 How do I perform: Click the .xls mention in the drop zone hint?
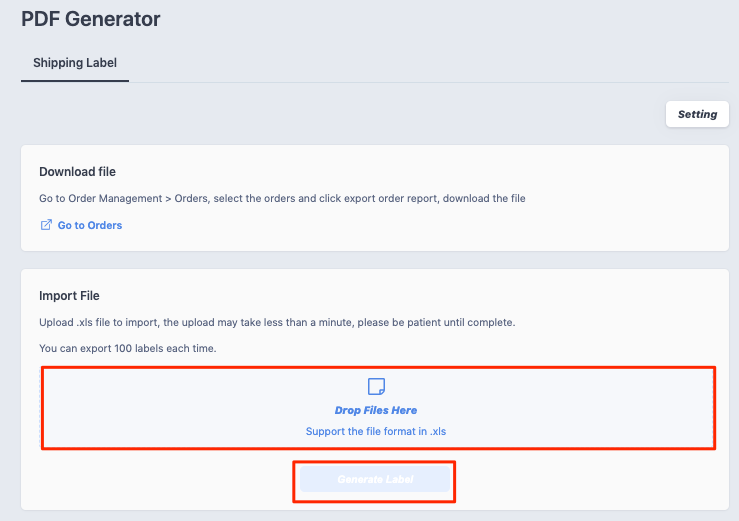click(x=438, y=431)
